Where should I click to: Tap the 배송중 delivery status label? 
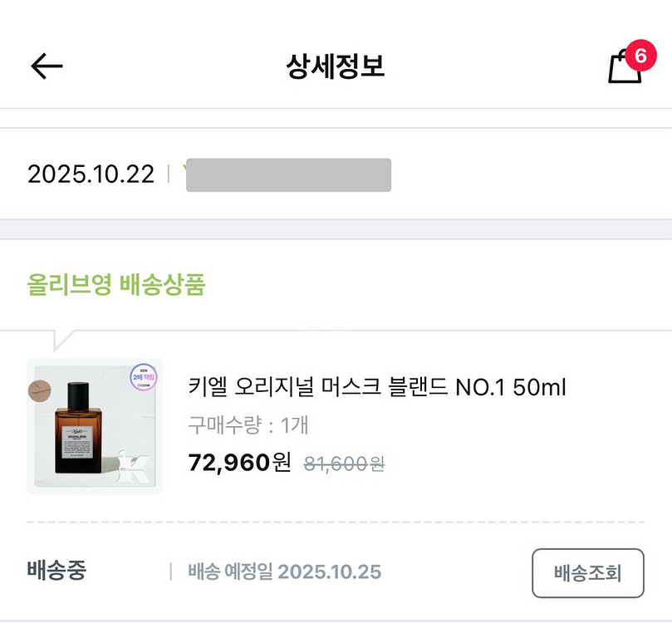coord(56,571)
